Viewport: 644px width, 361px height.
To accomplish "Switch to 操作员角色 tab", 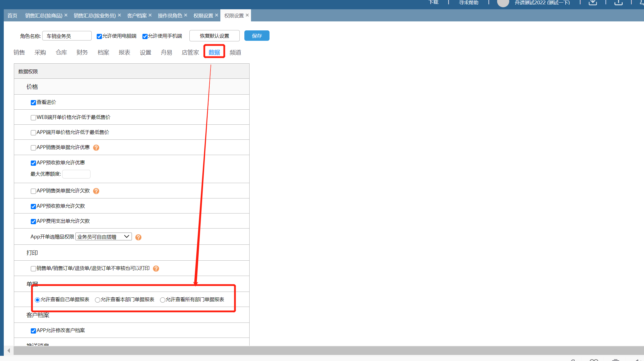I will tap(170, 16).
